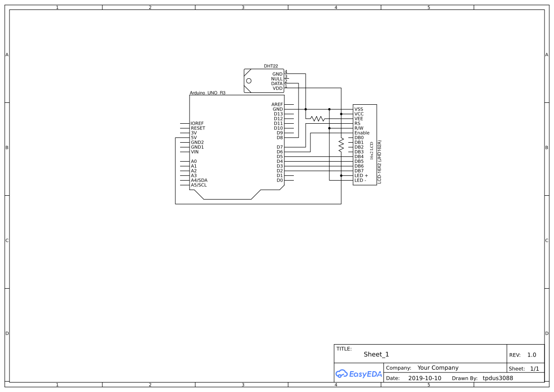Click the circle symbol inside DHT22 sensor

point(249,81)
